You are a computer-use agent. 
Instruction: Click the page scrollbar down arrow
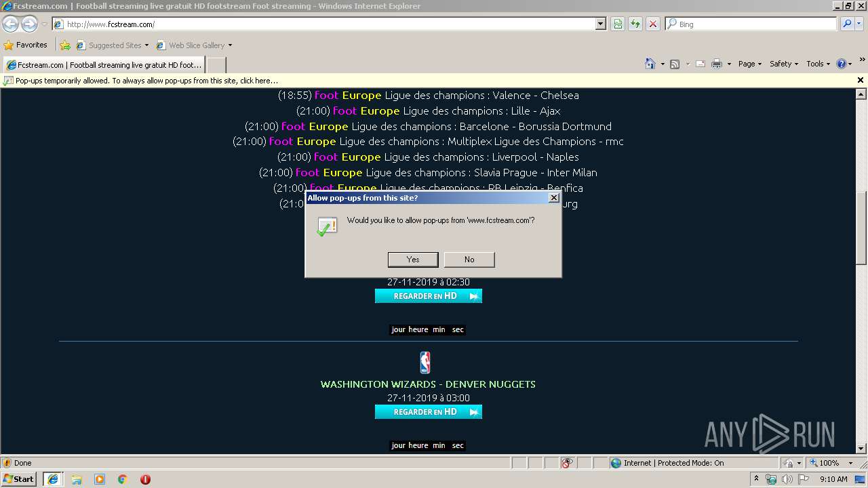[861, 448]
